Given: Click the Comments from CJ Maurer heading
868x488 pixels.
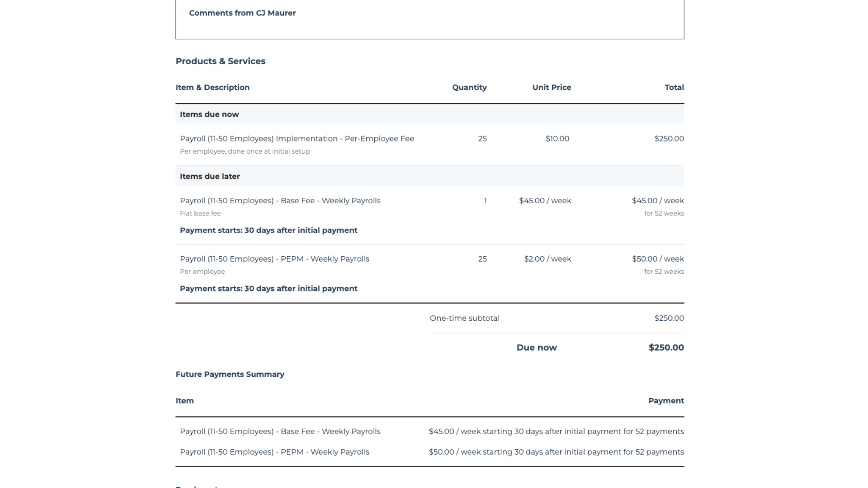Looking at the screenshot, I should [242, 13].
